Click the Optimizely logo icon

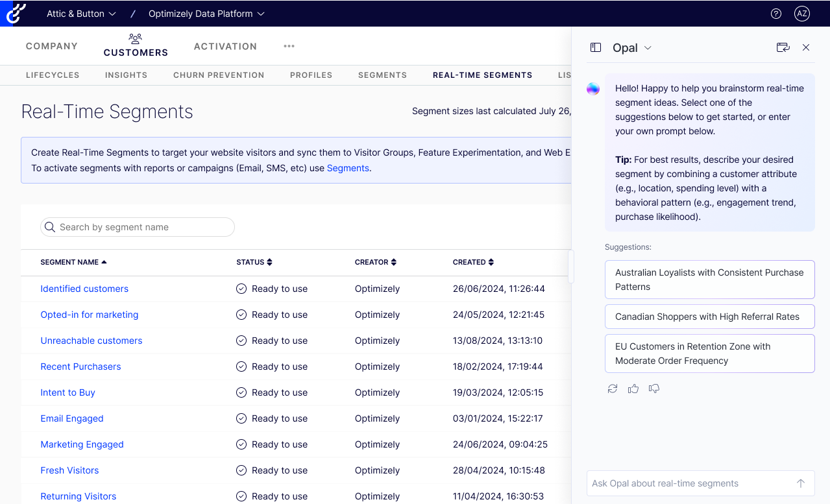[16, 13]
